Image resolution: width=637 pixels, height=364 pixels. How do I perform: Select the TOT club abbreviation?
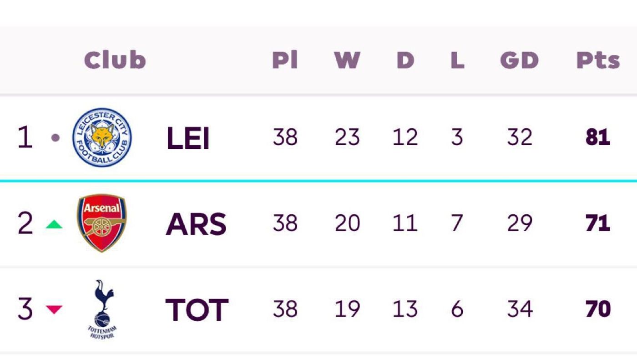click(x=197, y=309)
